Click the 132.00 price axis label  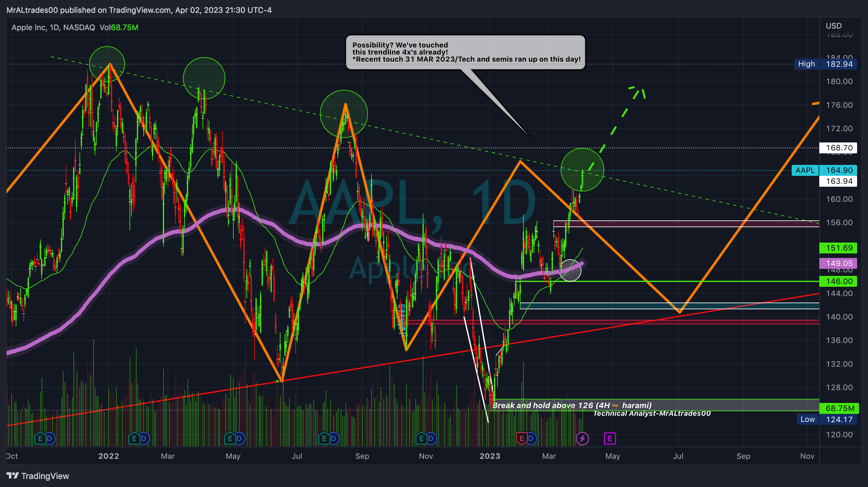point(839,364)
